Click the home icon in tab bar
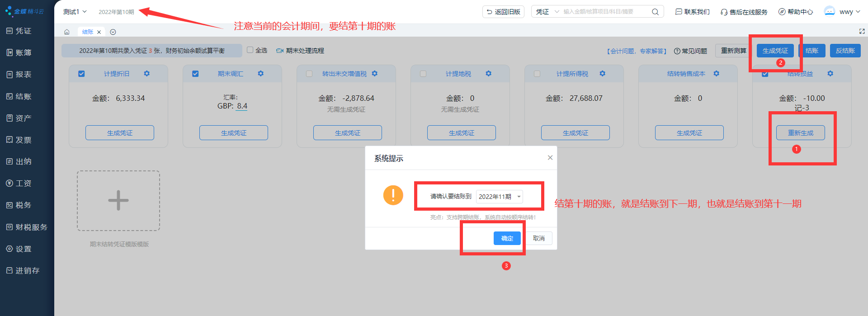The width and height of the screenshot is (868, 316). pos(67,32)
